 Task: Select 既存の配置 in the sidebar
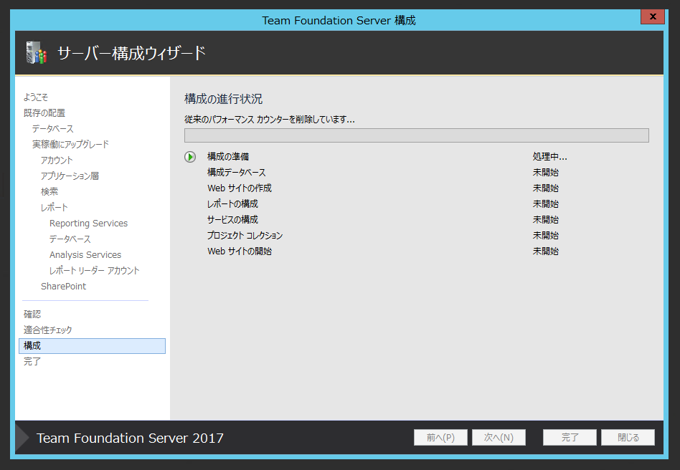(44, 113)
